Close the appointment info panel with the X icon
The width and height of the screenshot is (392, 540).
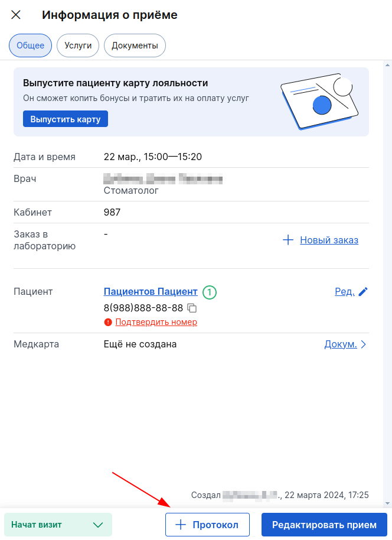click(16, 15)
